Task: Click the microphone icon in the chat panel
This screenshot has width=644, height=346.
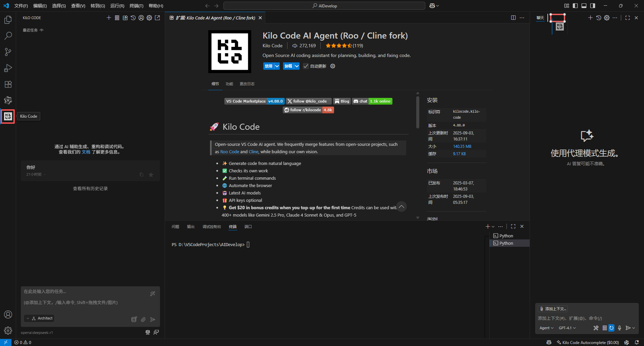Action: [x=620, y=328]
